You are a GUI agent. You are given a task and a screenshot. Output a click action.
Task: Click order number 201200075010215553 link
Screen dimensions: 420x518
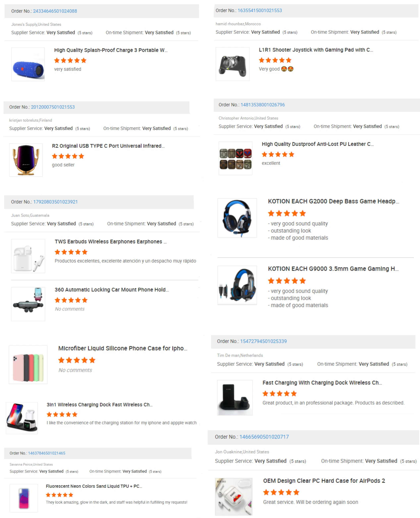click(x=53, y=107)
